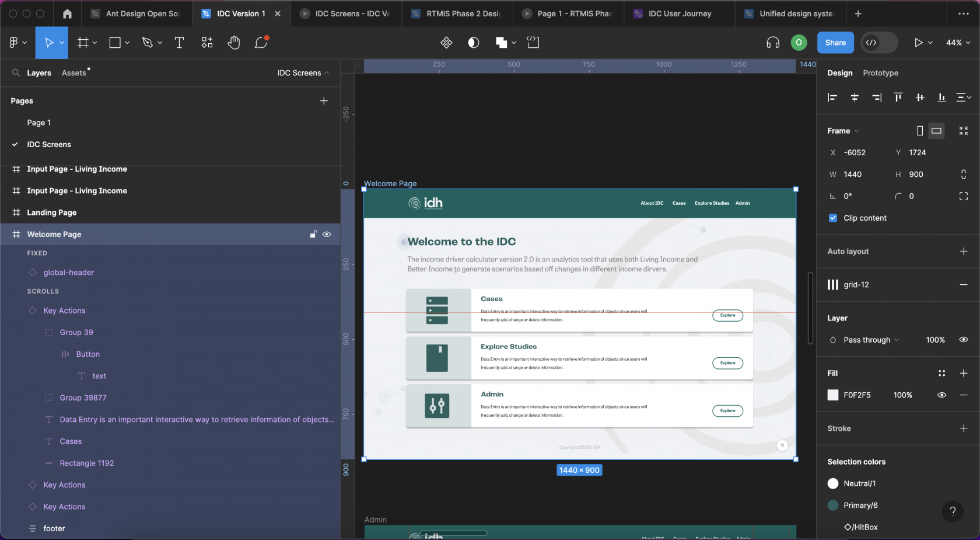Click the Present play icon
This screenshot has height=540, width=980.
pyautogui.click(x=918, y=43)
